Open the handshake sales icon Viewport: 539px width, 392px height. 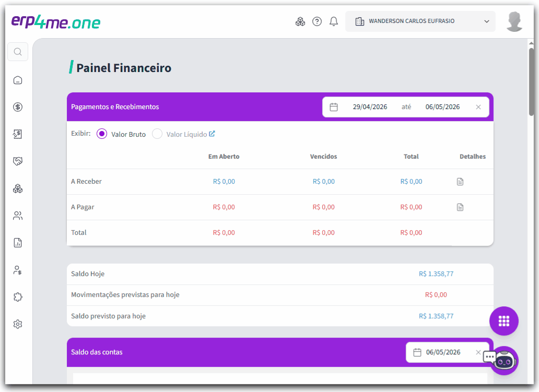18,161
